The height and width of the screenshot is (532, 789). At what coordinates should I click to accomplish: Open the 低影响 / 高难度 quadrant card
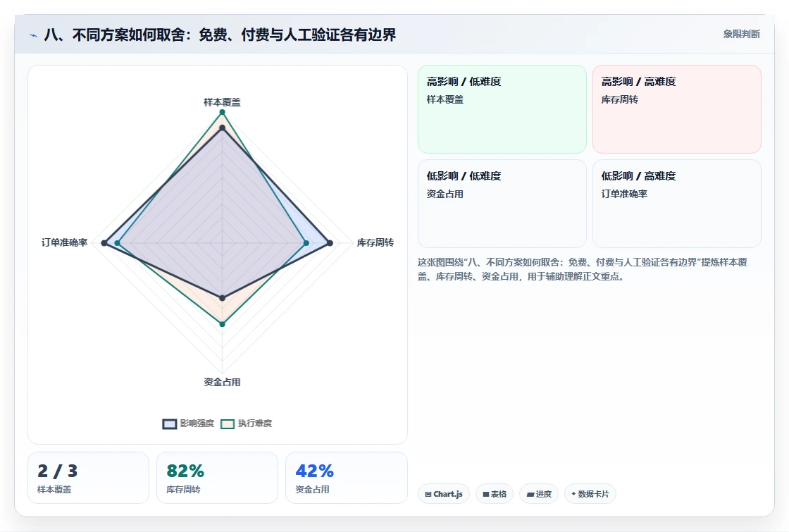tap(677, 204)
